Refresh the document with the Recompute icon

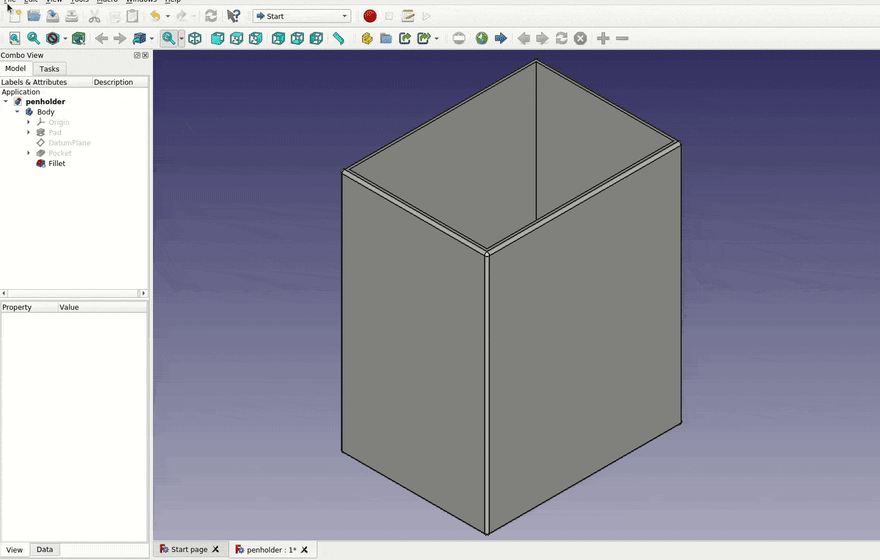coord(211,16)
